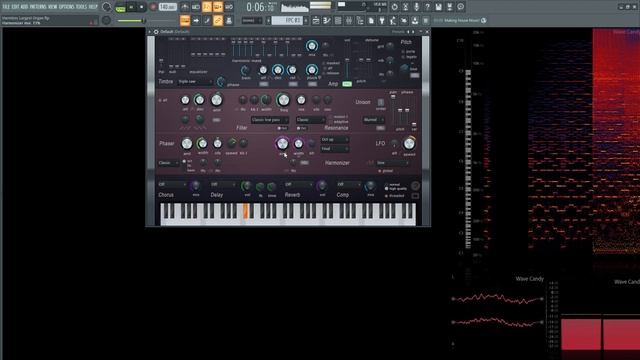640x360 pixels.
Task: Toggle wait for input icon
Action: (x=196, y=7)
